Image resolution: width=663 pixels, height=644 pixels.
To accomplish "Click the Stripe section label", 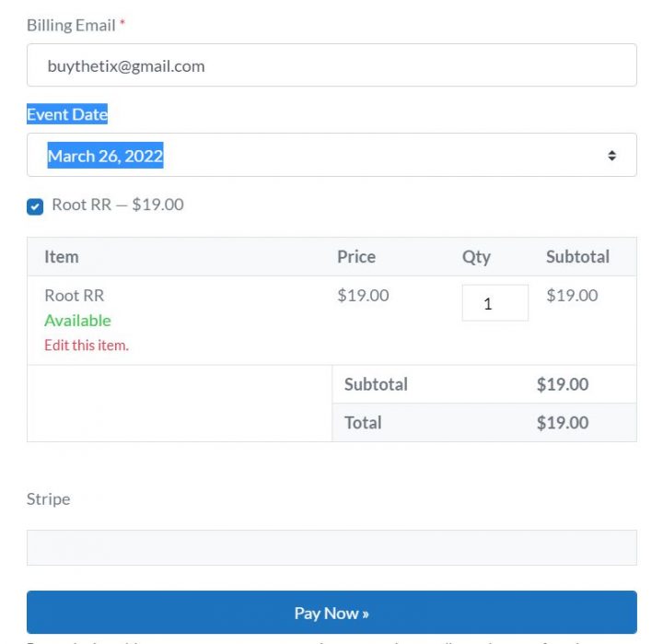I will pyautogui.click(x=48, y=499).
